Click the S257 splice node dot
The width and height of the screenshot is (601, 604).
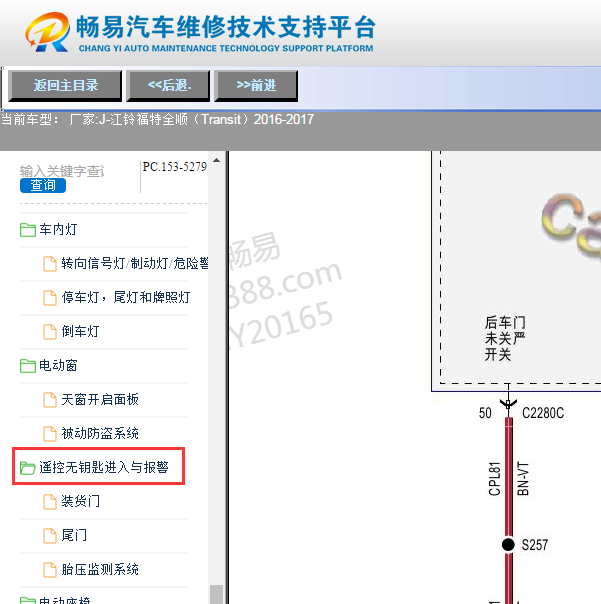tap(508, 545)
